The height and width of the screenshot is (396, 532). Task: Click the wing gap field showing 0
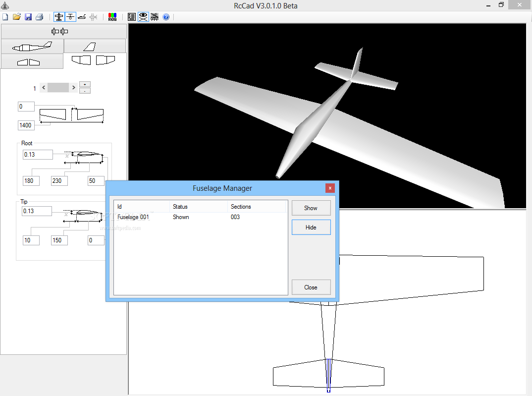coord(26,107)
